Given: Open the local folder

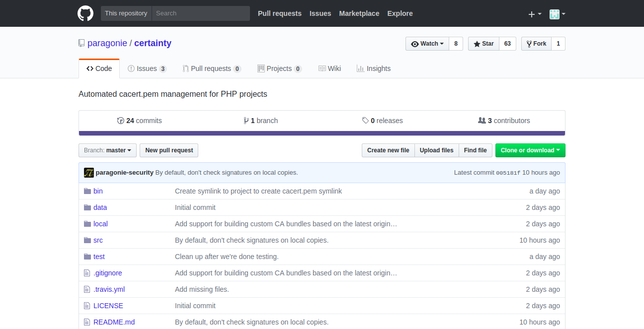Looking at the screenshot, I should [100, 224].
